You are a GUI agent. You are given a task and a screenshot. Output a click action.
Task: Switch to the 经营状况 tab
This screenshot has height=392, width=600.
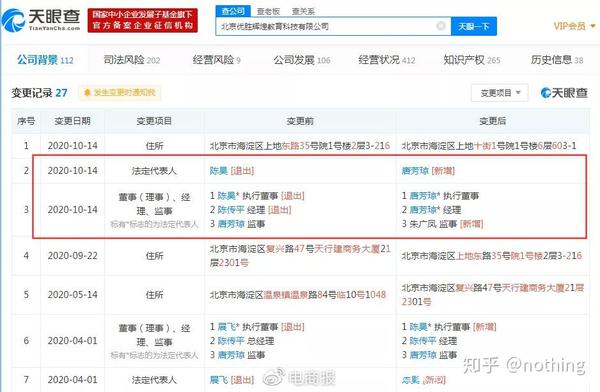pyautogui.click(x=386, y=60)
